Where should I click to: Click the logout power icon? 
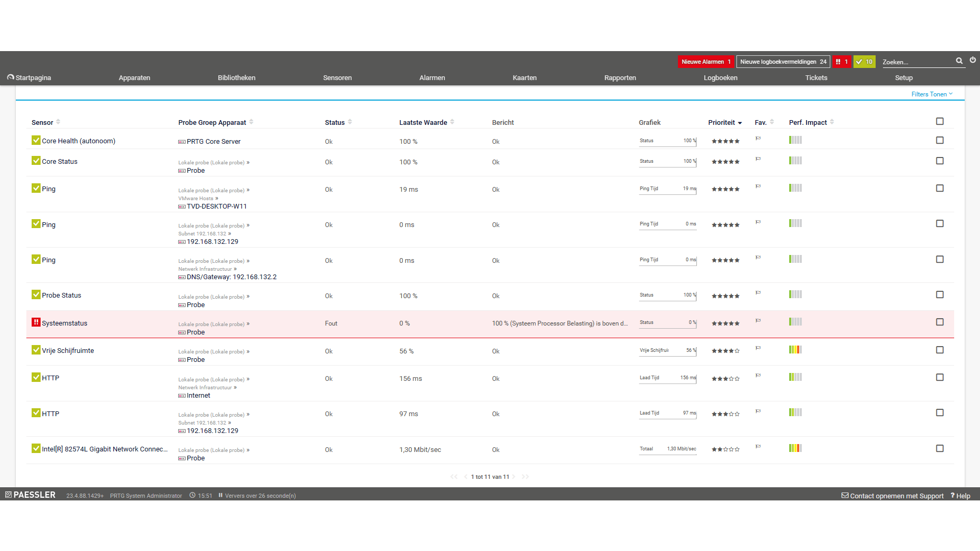tap(973, 60)
